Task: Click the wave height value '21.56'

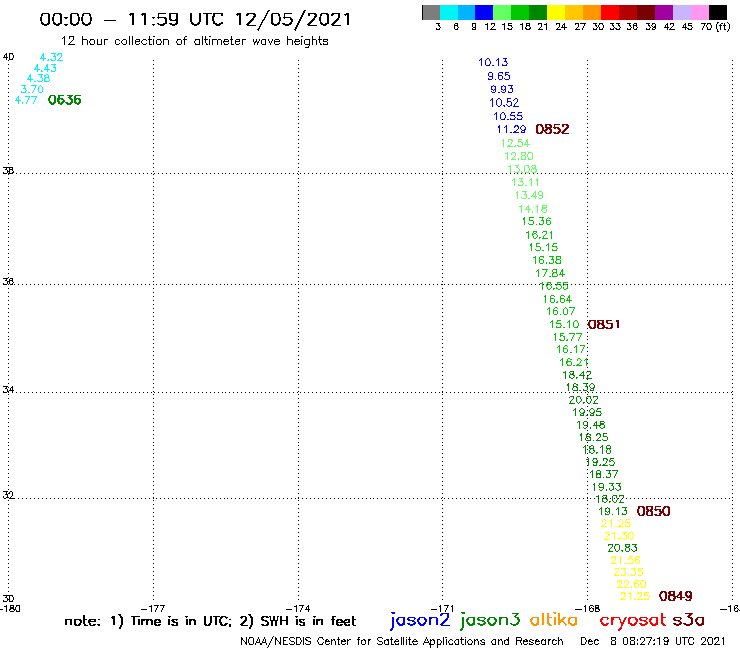Action: coord(625,560)
